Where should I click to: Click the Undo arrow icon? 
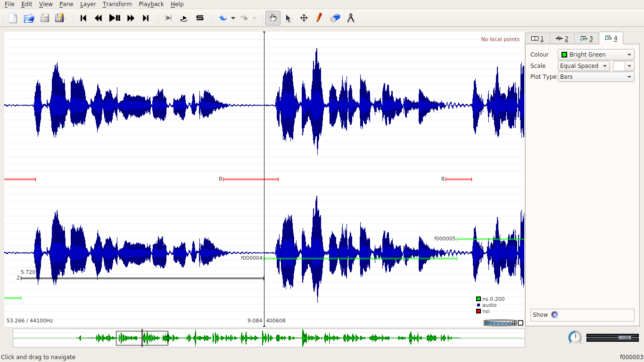coord(223,18)
